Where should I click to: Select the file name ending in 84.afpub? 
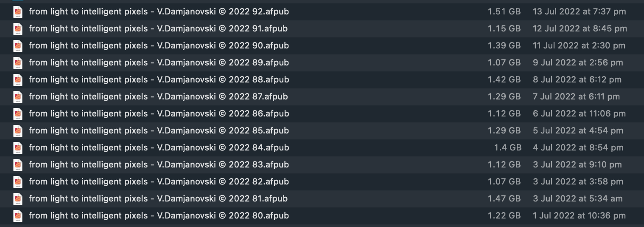click(159, 148)
